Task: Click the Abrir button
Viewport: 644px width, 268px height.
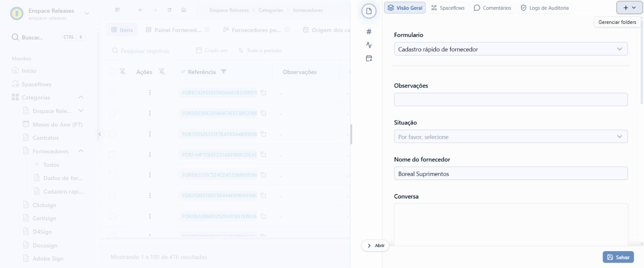Action: coord(375,245)
